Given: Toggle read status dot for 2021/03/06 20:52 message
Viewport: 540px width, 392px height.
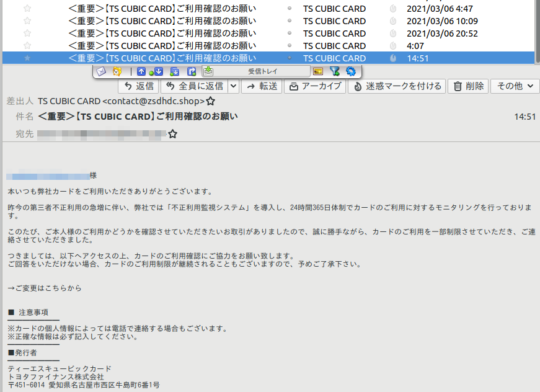Looking at the screenshot, I should pos(290,33).
